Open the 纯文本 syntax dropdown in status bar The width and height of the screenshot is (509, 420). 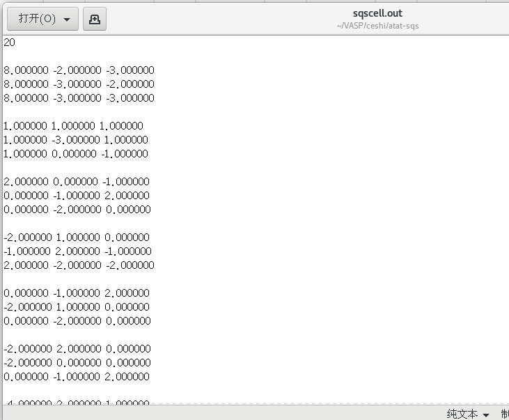[468, 414]
